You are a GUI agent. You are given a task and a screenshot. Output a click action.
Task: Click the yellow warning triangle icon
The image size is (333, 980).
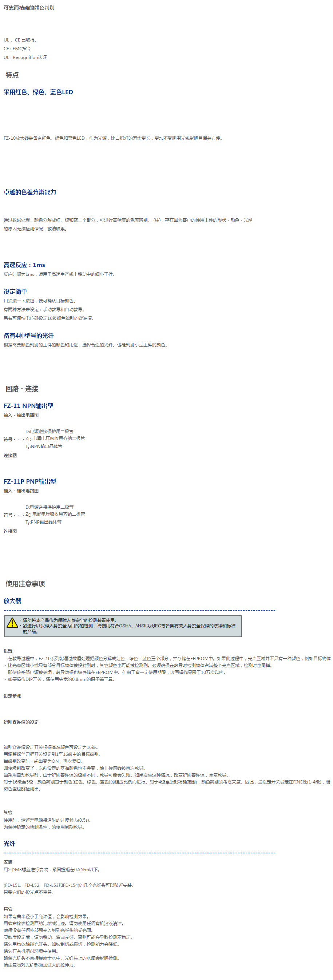tap(12, 622)
